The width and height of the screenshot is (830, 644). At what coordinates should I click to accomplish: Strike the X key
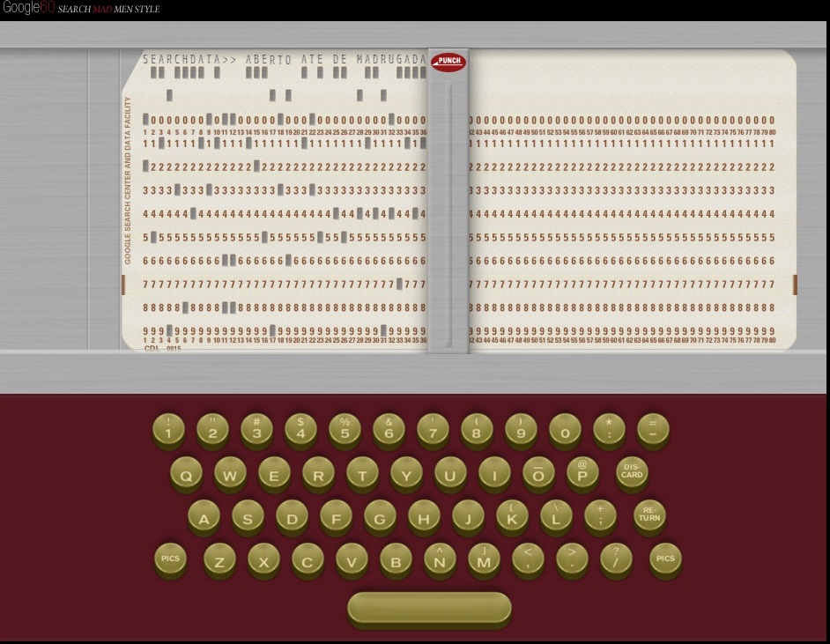tap(263, 559)
